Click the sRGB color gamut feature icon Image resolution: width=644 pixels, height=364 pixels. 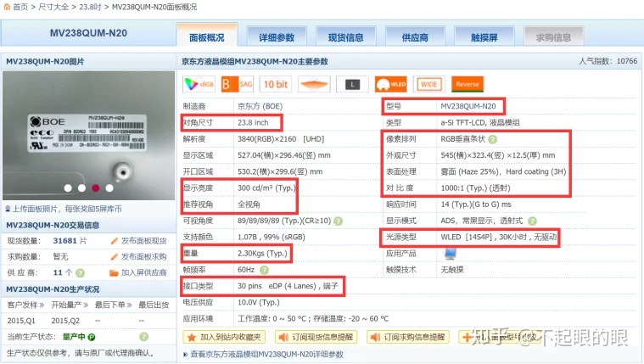pos(199,84)
